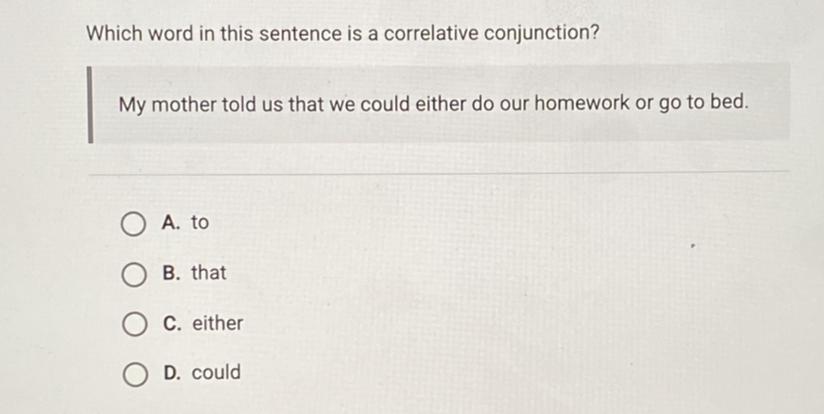Click the "C." option letter
The image size is (824, 414).
[173, 324]
